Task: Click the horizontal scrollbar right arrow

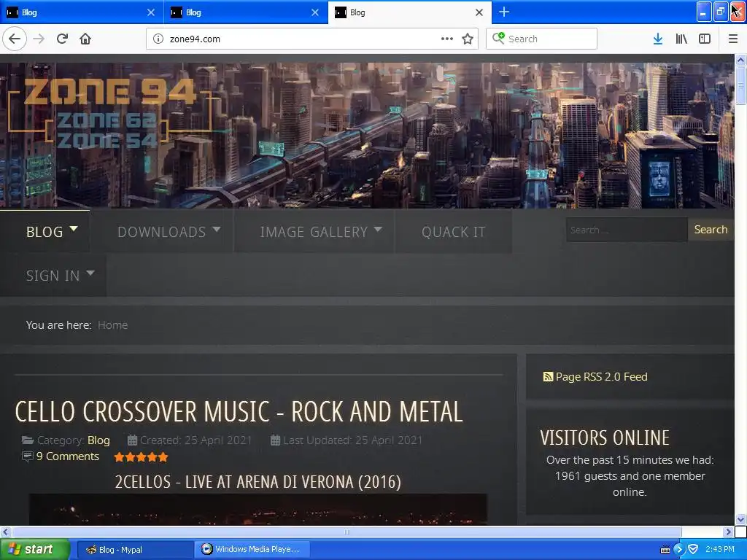Action: (x=728, y=532)
